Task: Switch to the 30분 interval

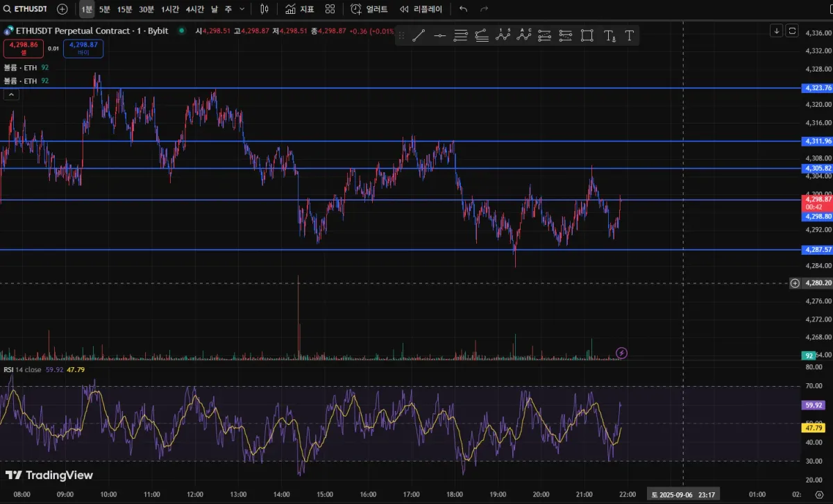Action: click(146, 9)
